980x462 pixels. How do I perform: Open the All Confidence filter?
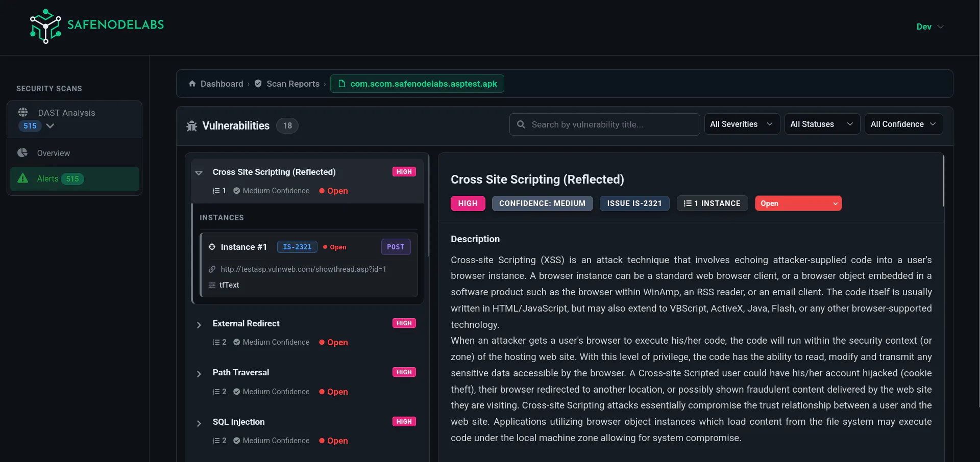click(903, 124)
